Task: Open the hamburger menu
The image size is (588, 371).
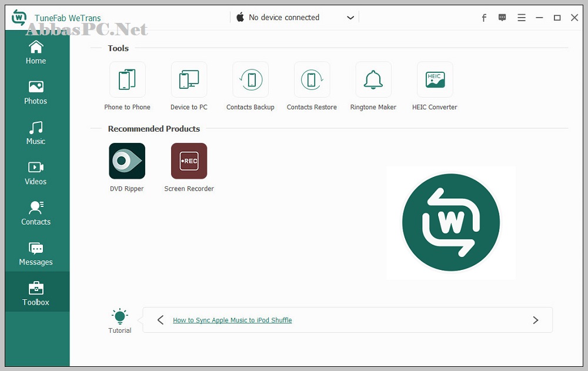Action: tap(521, 18)
